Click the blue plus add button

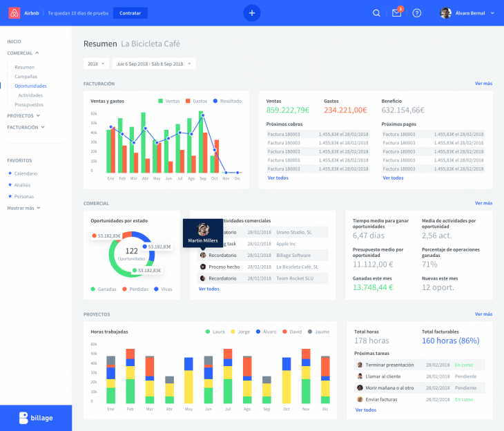click(252, 13)
